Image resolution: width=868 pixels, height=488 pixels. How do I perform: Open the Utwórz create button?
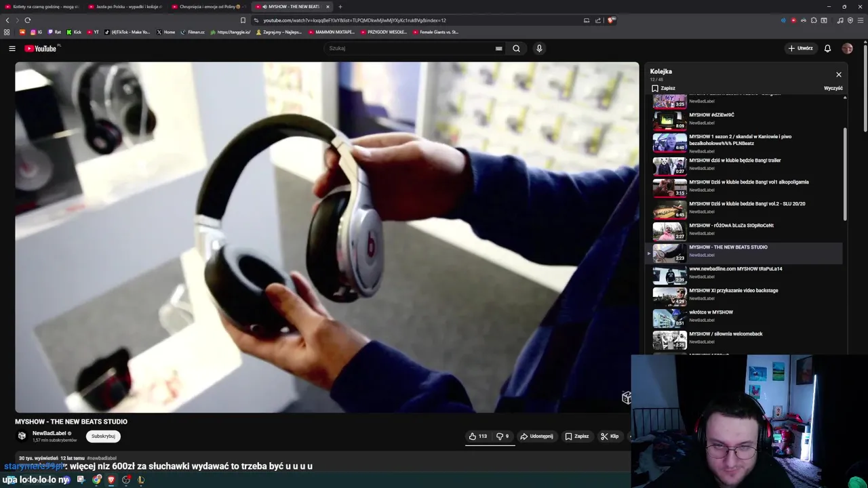pyautogui.click(x=801, y=48)
